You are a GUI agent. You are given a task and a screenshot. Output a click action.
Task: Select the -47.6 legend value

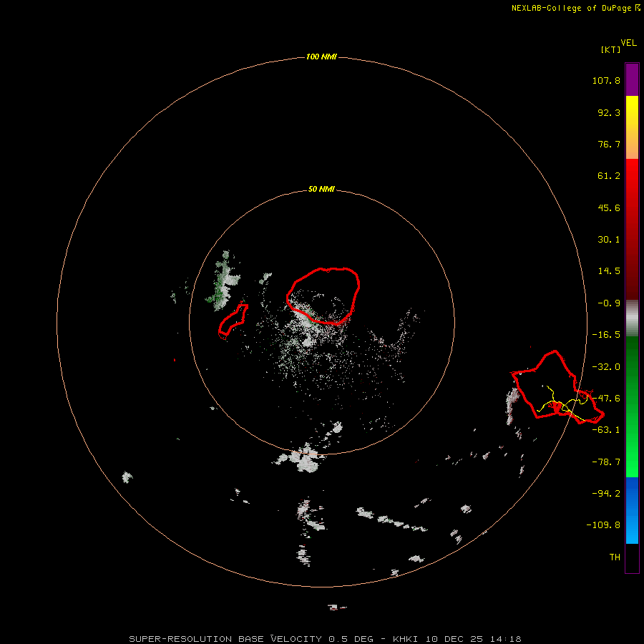pos(606,399)
